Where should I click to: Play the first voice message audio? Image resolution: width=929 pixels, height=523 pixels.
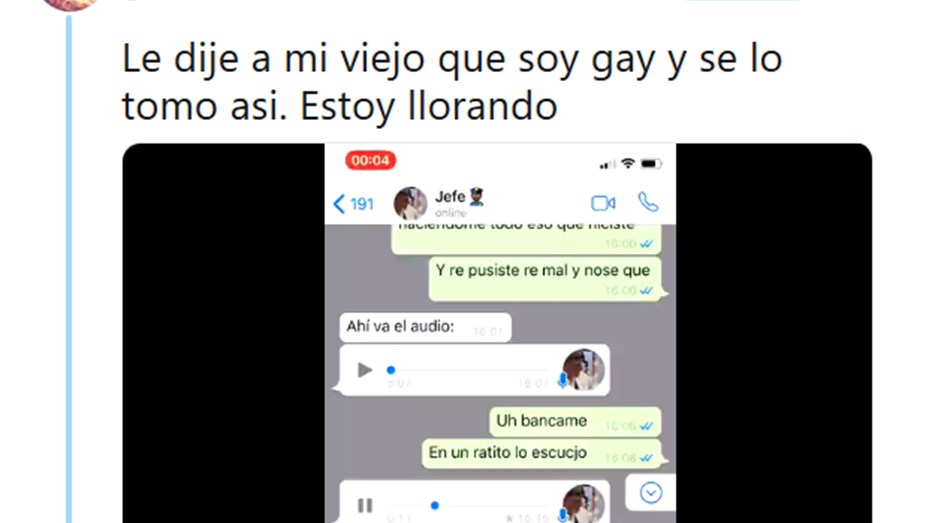[364, 370]
